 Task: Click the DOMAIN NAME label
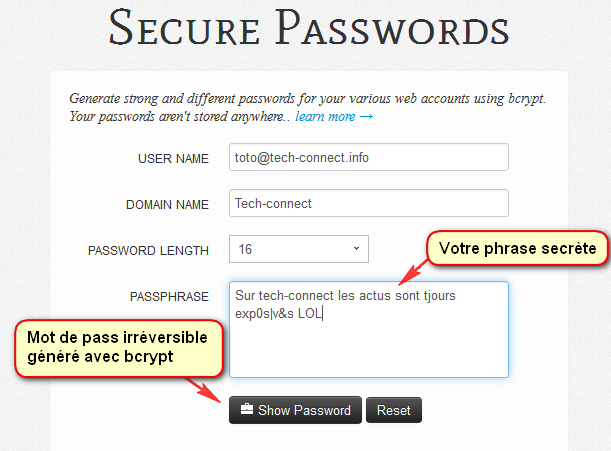[167, 205]
